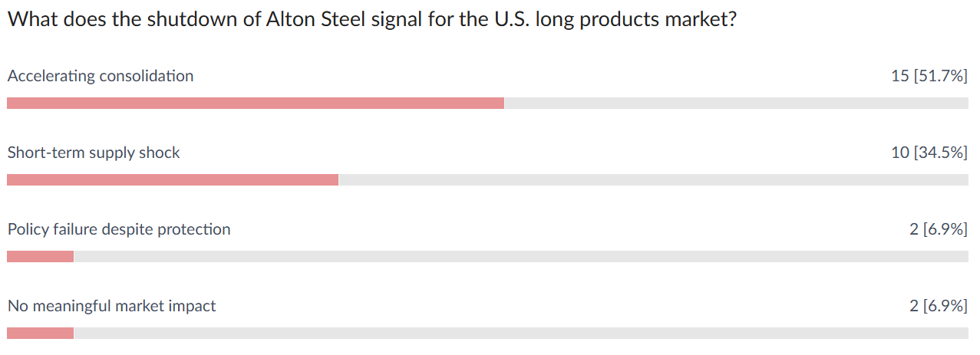This screenshot has width=980, height=355.
Task: Click the vote count for Policy failure
Action: (938, 229)
